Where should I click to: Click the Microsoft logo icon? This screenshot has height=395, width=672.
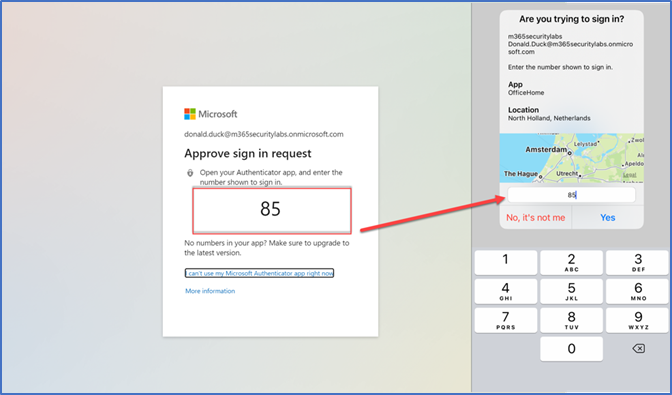coord(190,114)
